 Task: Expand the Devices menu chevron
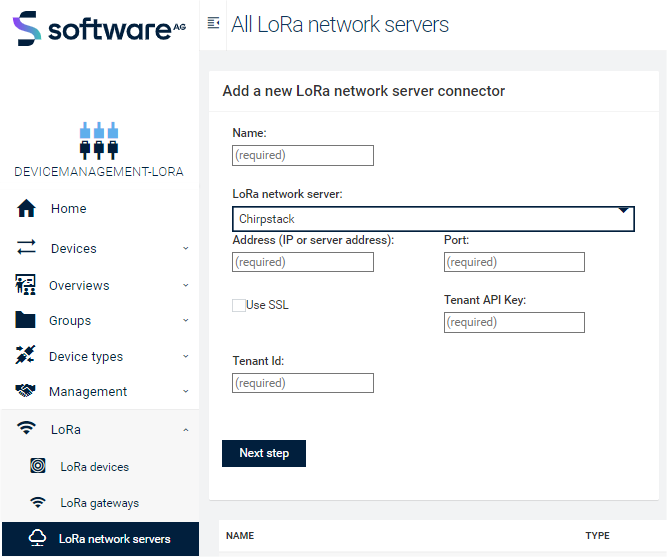pyautogui.click(x=185, y=248)
